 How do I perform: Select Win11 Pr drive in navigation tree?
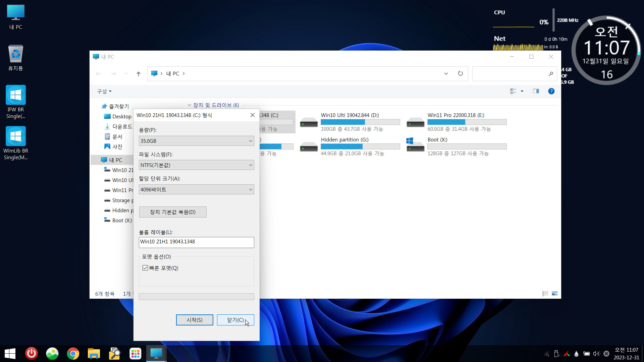(x=119, y=190)
